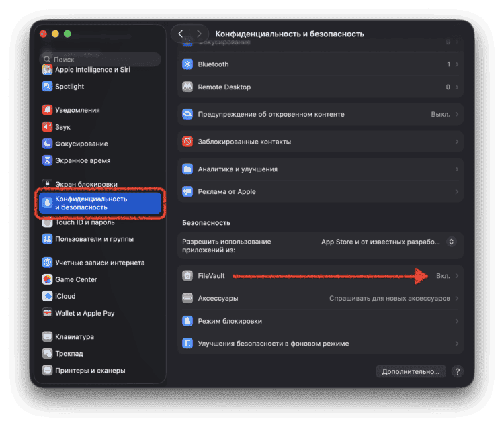This screenshot has height=427, width=504.
Task: Click the Пользователи и группы icon
Action: (x=47, y=239)
